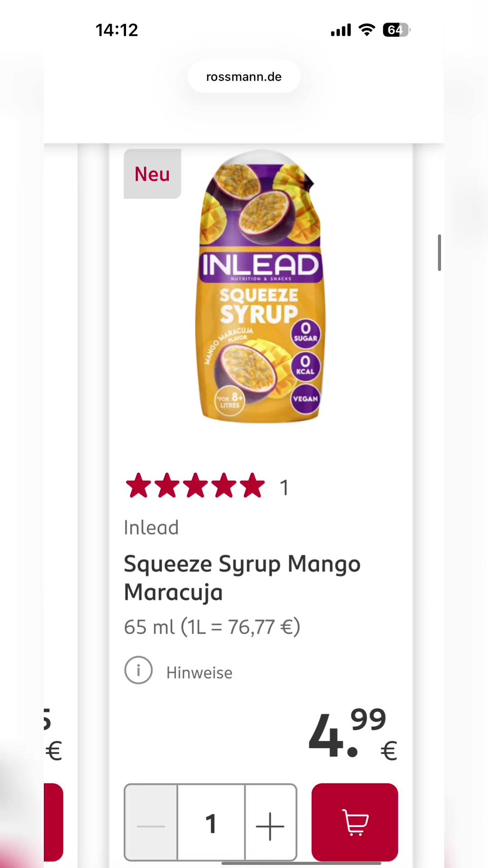Click the Inlead brand name
Viewport: 488px width, 868px height.
(151, 528)
